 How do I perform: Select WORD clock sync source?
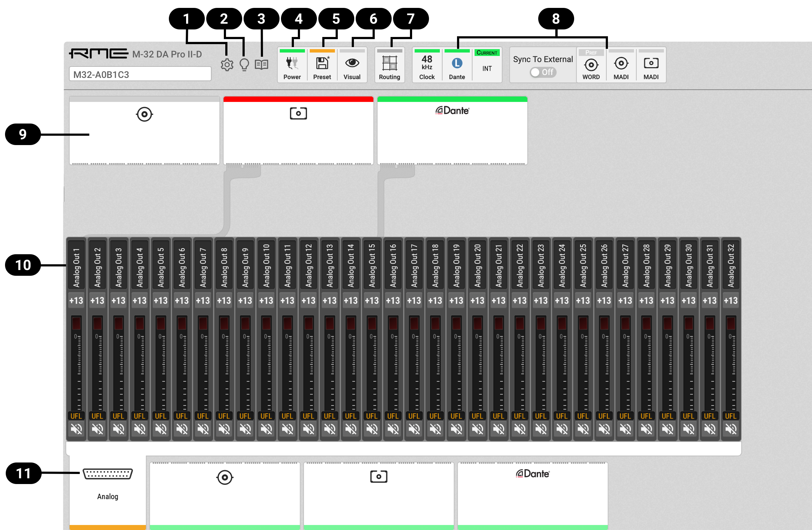click(591, 65)
